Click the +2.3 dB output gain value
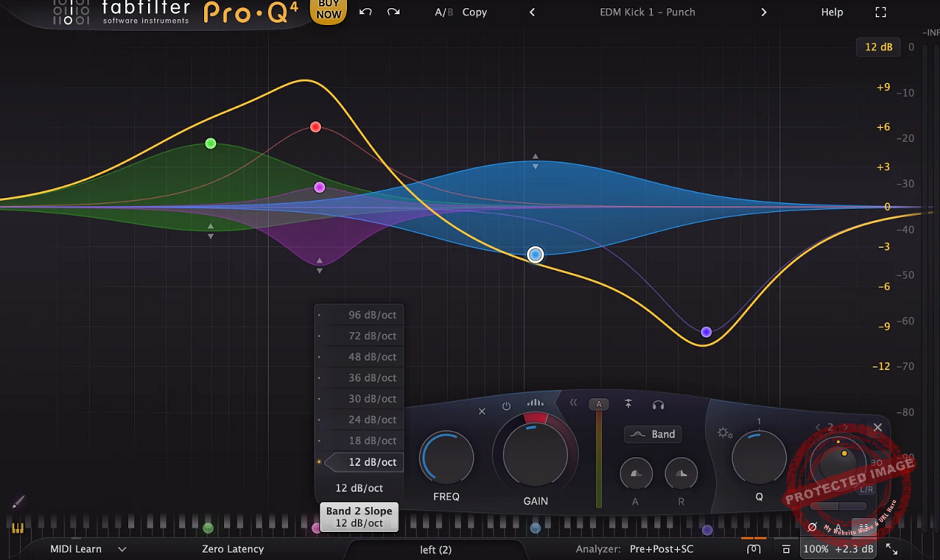The width and height of the screenshot is (940, 560). click(854, 549)
